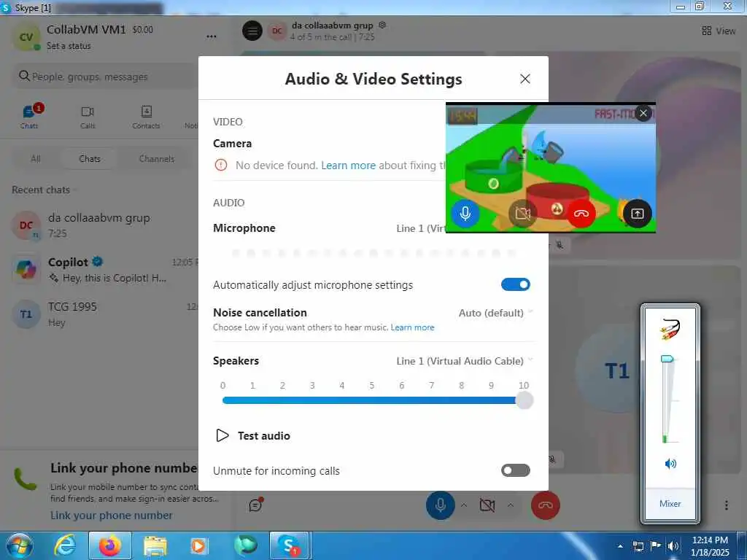The width and height of the screenshot is (747, 560).
Task: Hang up with red end call button
Action: click(x=546, y=505)
